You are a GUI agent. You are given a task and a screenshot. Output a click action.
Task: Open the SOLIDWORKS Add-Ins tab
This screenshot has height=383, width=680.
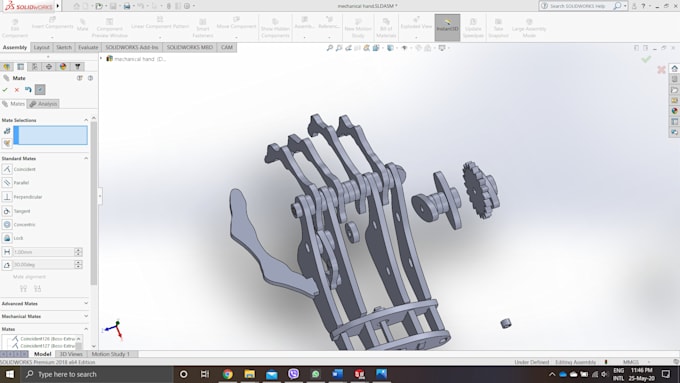click(132, 47)
